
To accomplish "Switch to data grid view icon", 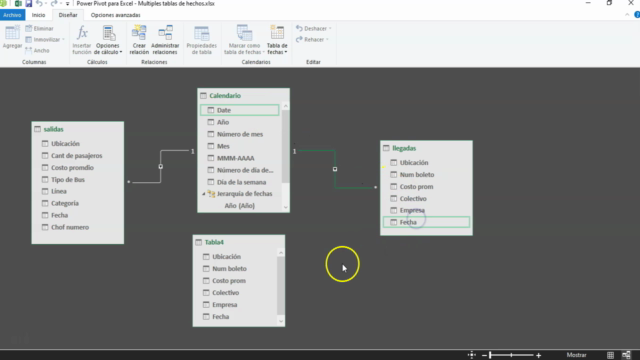I will click(x=610, y=355).
